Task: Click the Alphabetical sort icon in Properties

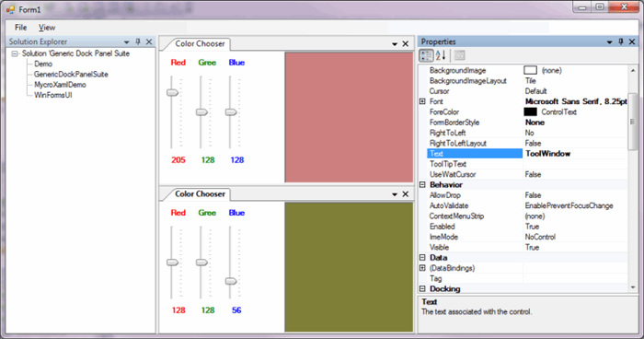Action: (441, 55)
